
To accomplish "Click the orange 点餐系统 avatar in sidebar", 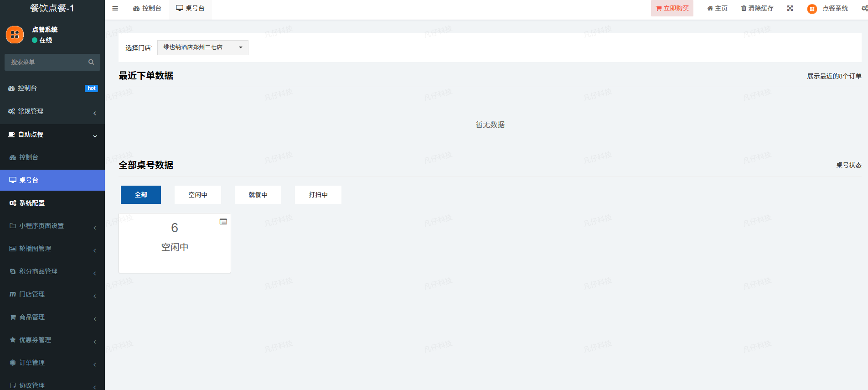I will [x=15, y=35].
